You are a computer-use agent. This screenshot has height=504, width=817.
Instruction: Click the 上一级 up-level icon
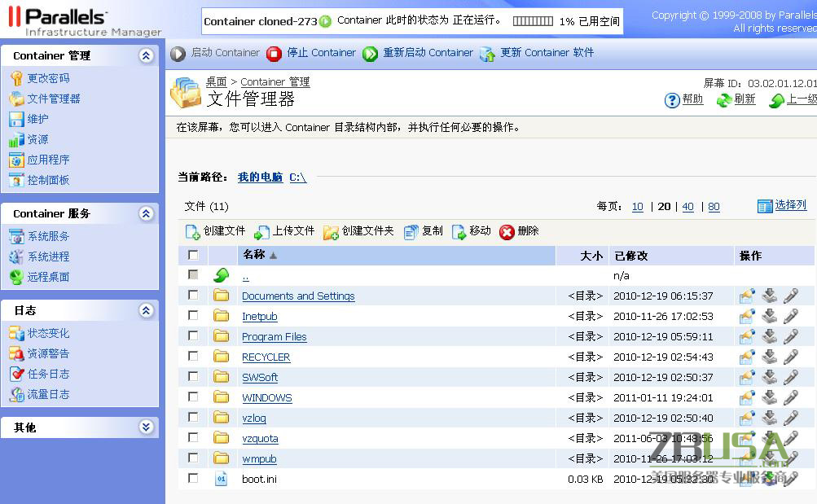coord(776,100)
